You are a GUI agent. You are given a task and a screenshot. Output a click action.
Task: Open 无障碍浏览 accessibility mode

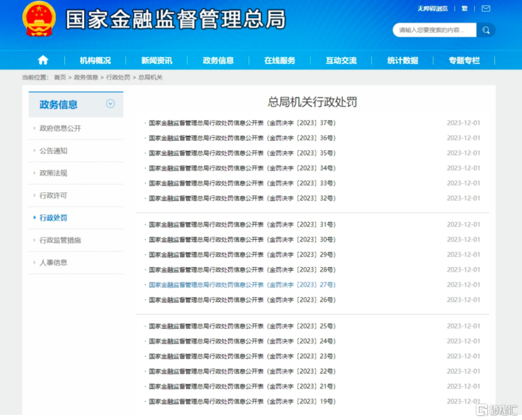point(433,9)
